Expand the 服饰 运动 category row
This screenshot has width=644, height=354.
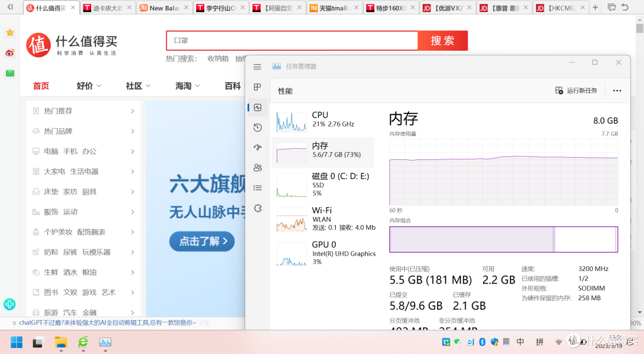tap(84, 212)
